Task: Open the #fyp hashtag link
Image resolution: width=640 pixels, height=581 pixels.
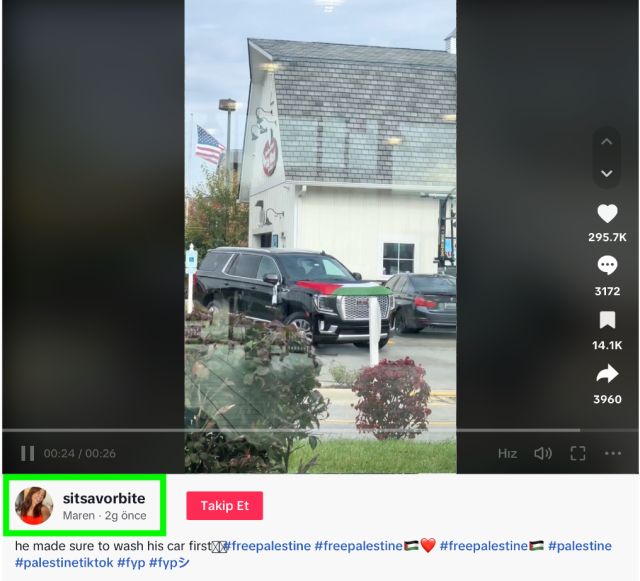Action: point(131,563)
